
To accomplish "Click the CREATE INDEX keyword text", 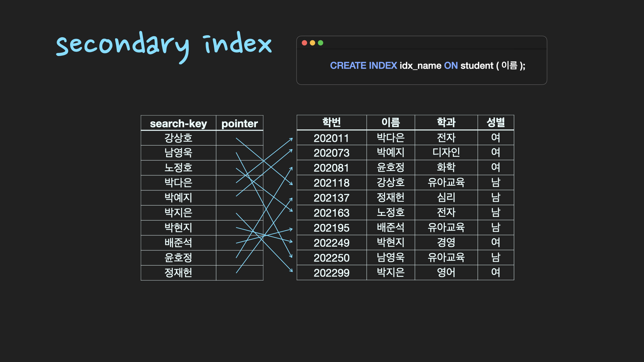I will (363, 66).
